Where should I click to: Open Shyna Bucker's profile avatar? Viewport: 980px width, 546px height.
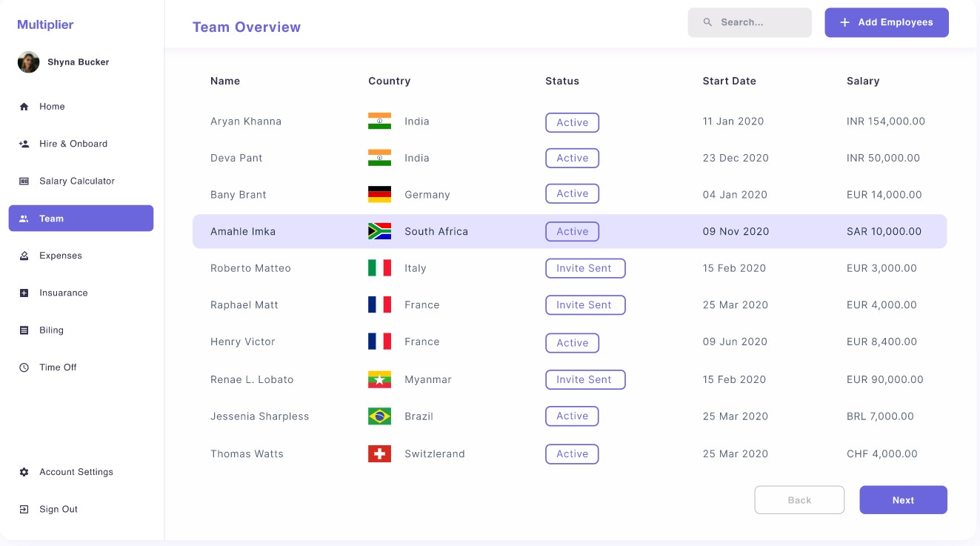tap(28, 62)
